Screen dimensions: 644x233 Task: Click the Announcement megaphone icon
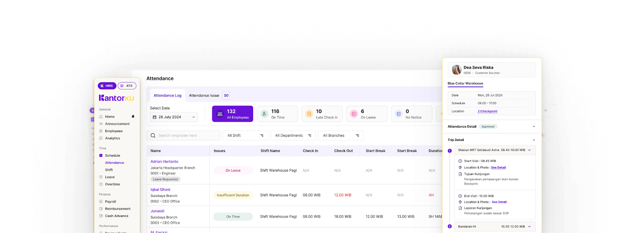(101, 124)
